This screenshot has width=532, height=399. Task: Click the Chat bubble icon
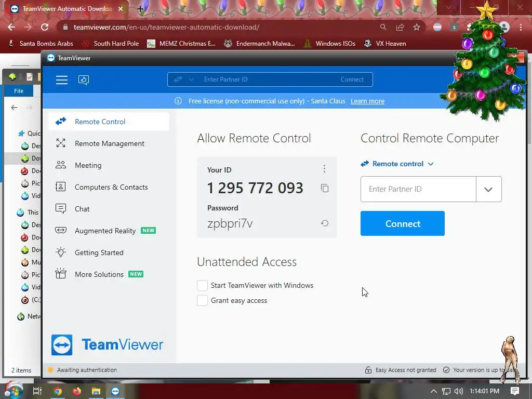[61, 208]
